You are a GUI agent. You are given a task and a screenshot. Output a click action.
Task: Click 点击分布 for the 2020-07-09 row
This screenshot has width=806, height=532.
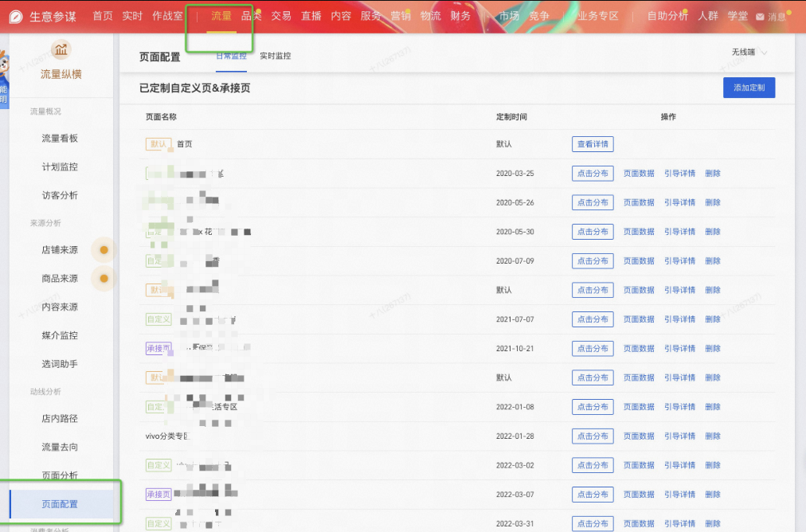pos(593,260)
